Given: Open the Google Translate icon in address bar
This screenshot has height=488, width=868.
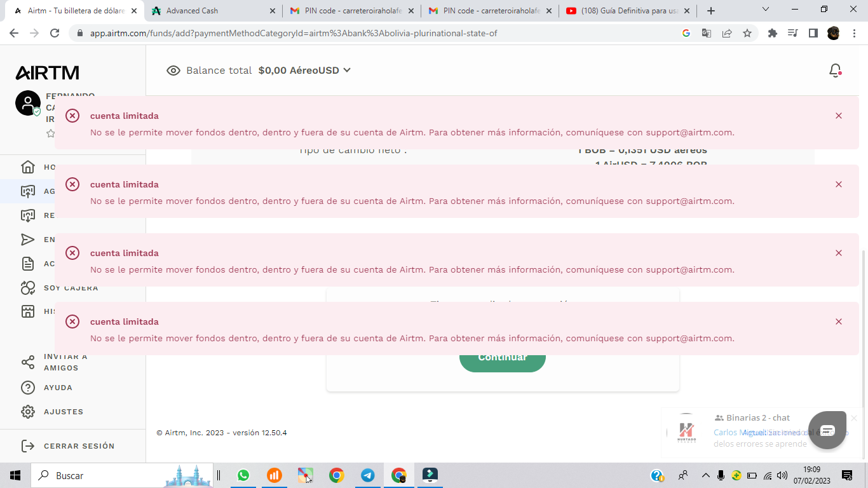Looking at the screenshot, I should click(x=706, y=33).
